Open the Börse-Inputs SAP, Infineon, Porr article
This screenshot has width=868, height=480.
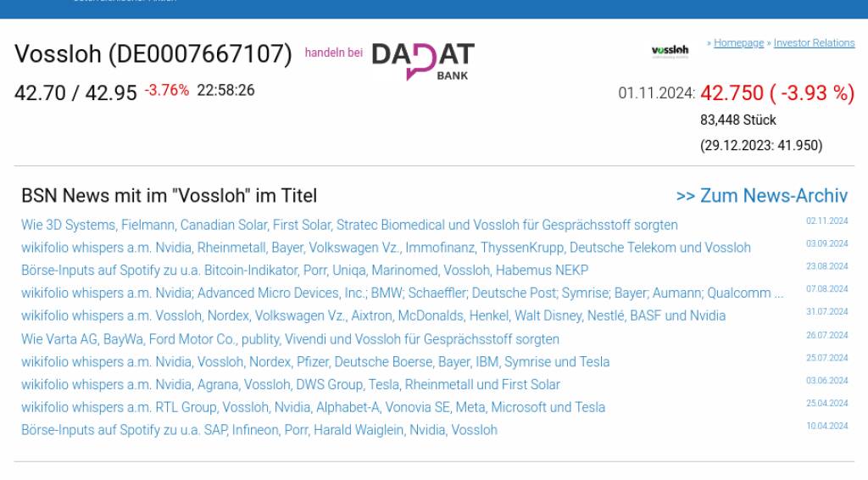pos(259,431)
